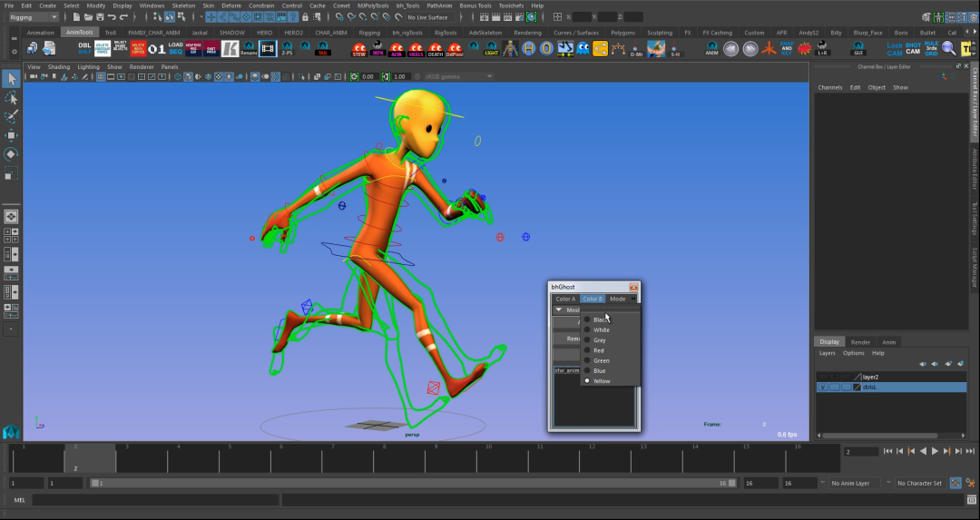Open the Rigging menu set dropdown
980x520 pixels.
[x=34, y=17]
